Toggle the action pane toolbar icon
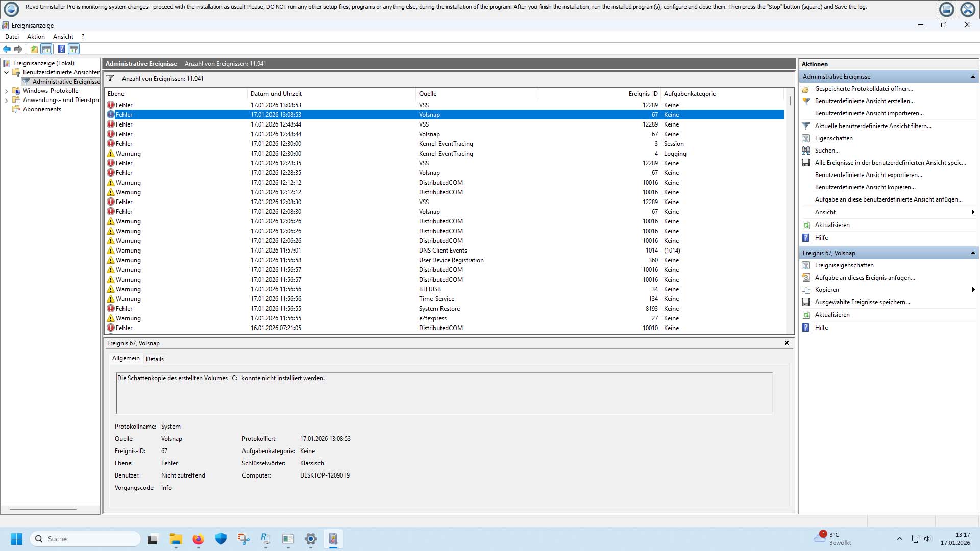 click(x=74, y=49)
